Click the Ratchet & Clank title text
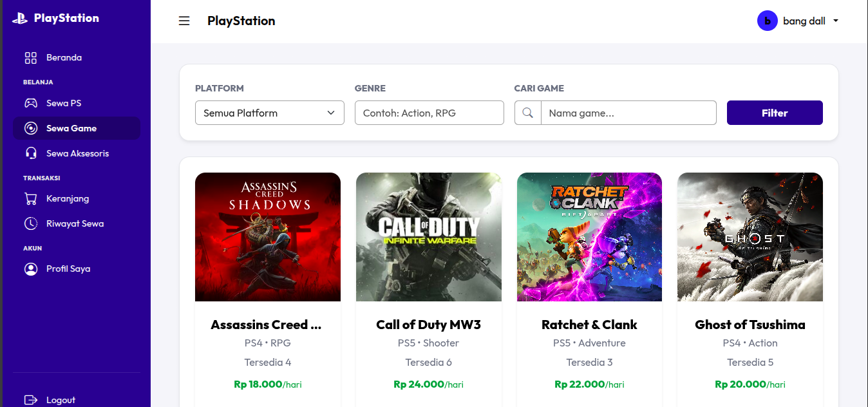The image size is (868, 407). pyautogui.click(x=589, y=325)
